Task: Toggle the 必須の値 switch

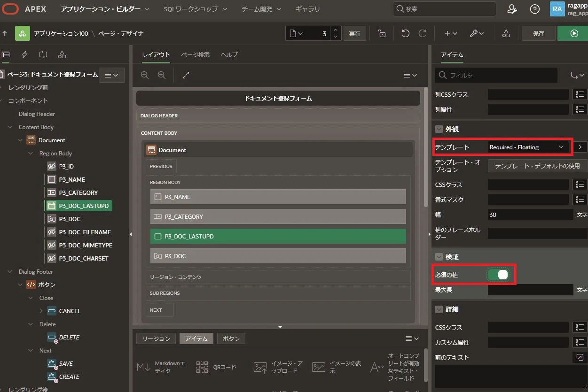Action: point(498,275)
